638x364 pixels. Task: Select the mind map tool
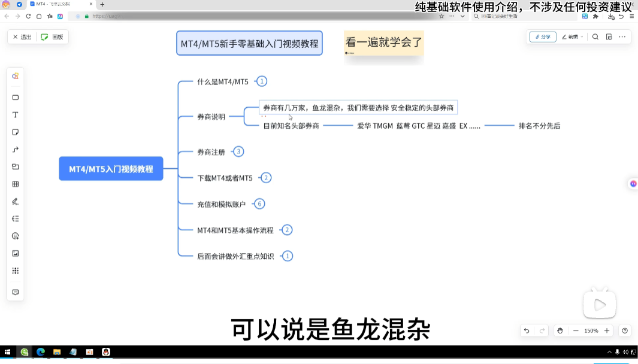16,219
